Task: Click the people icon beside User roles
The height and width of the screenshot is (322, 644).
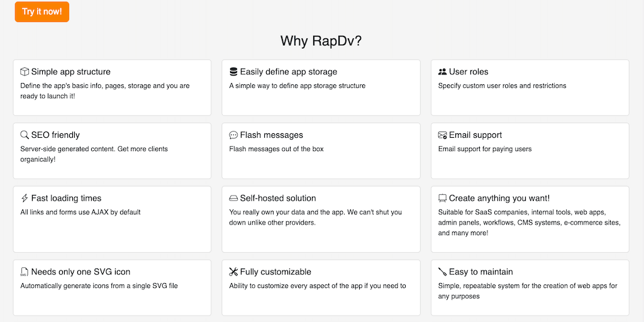Action: pos(443,72)
